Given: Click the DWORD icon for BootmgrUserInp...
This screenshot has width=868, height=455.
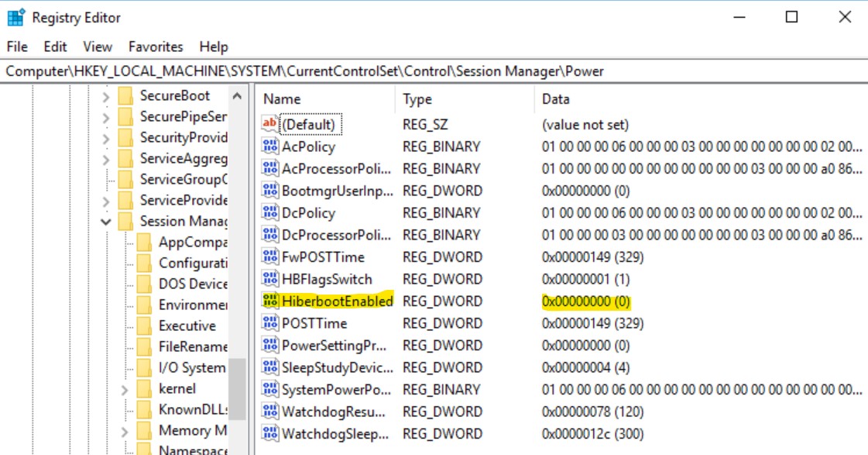Looking at the screenshot, I should coord(269,190).
